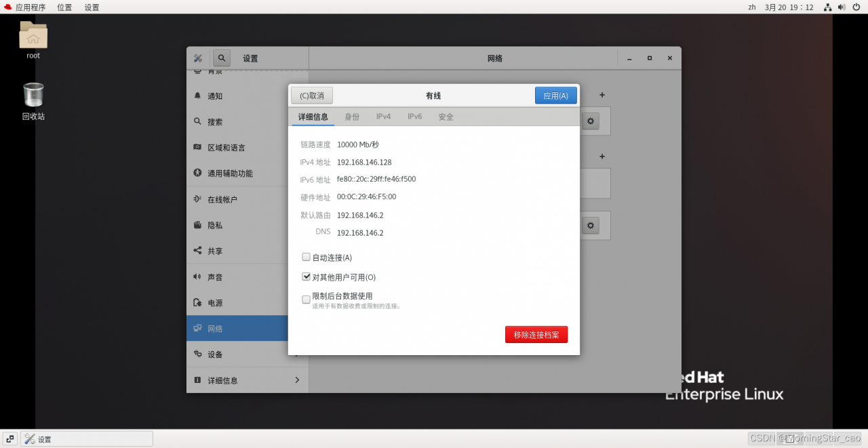The image size is (868, 448).
Task: Click the (C)取消 button
Action: (312, 96)
